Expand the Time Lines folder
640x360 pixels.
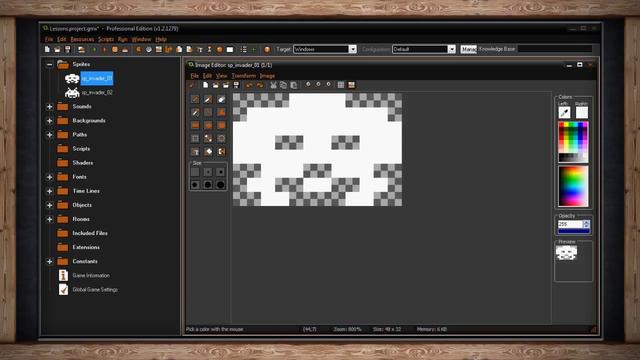tap(49, 191)
